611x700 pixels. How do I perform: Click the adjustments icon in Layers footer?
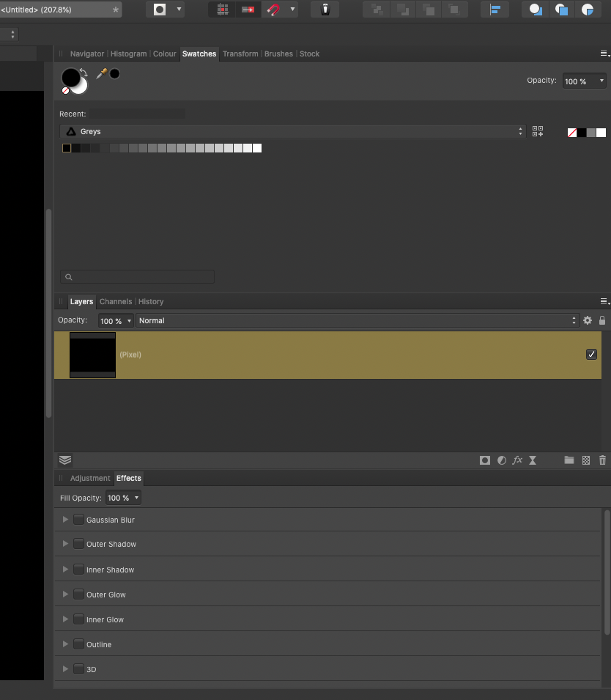[502, 460]
